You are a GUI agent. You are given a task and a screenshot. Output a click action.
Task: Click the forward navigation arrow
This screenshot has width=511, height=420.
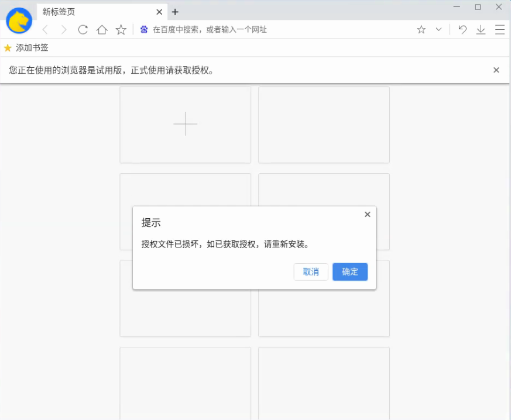(x=64, y=30)
